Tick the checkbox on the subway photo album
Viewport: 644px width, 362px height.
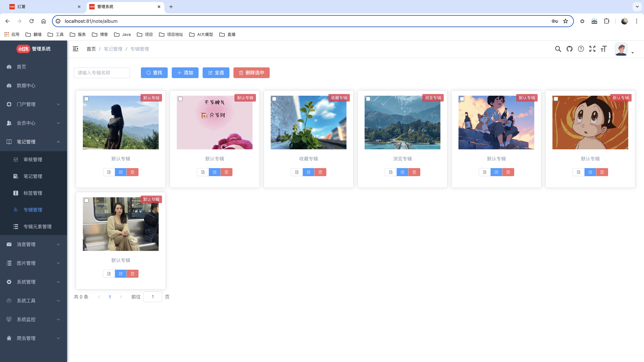coord(87,200)
